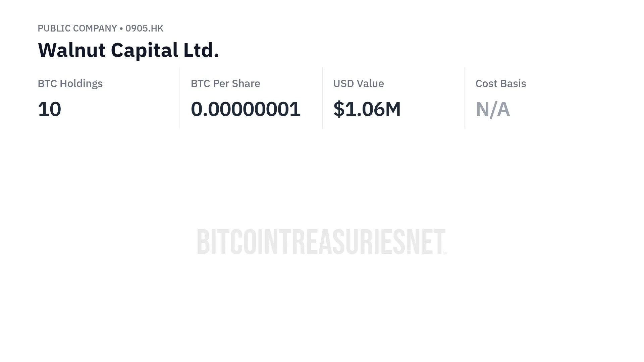Select the 0.00000001 BTC per share value
The height and width of the screenshot is (362, 644).
click(246, 109)
